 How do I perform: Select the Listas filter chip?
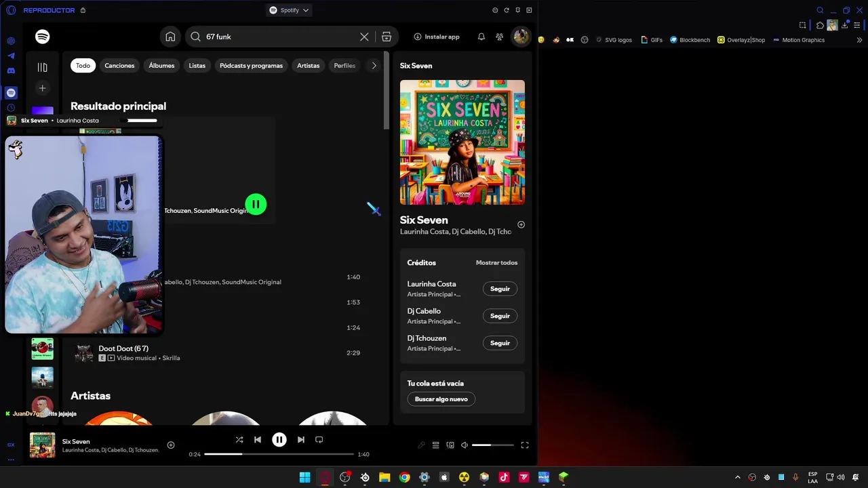[197, 66]
